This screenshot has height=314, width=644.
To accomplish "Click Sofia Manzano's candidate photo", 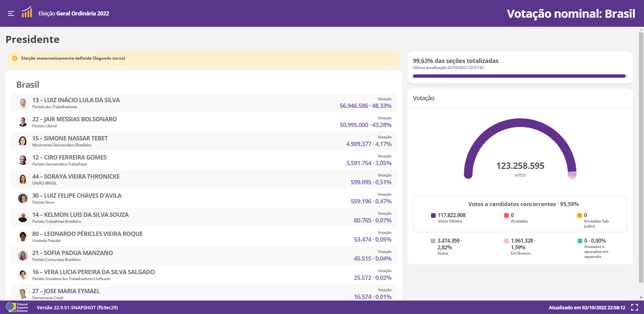I will (x=23, y=256).
